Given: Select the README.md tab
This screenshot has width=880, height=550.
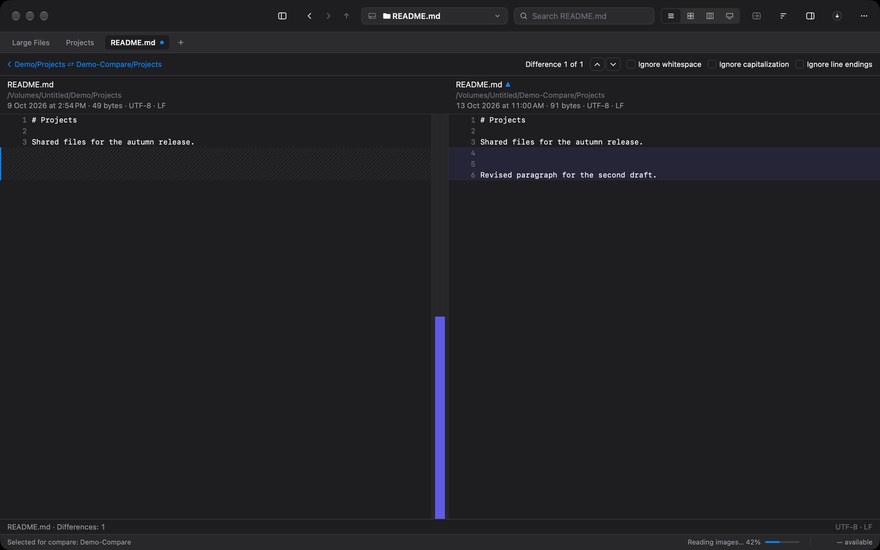Looking at the screenshot, I should click(x=137, y=43).
